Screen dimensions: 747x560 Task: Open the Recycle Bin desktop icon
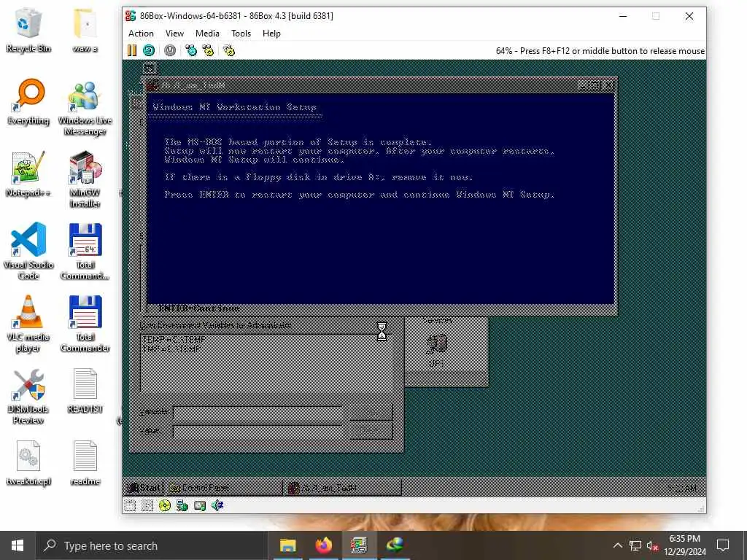click(28, 30)
